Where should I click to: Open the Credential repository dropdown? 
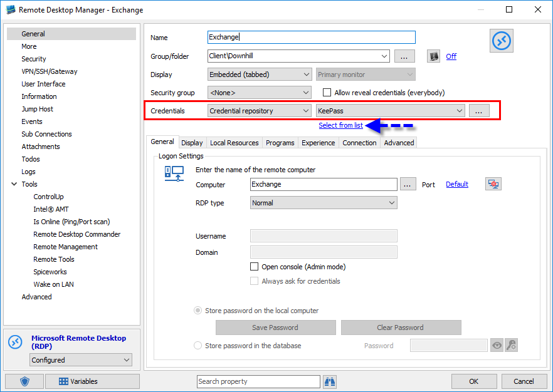click(x=260, y=111)
